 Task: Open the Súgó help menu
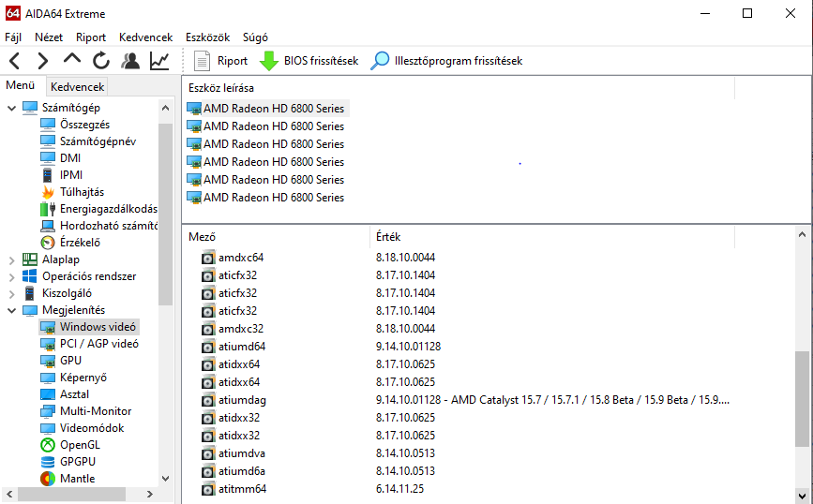[255, 37]
